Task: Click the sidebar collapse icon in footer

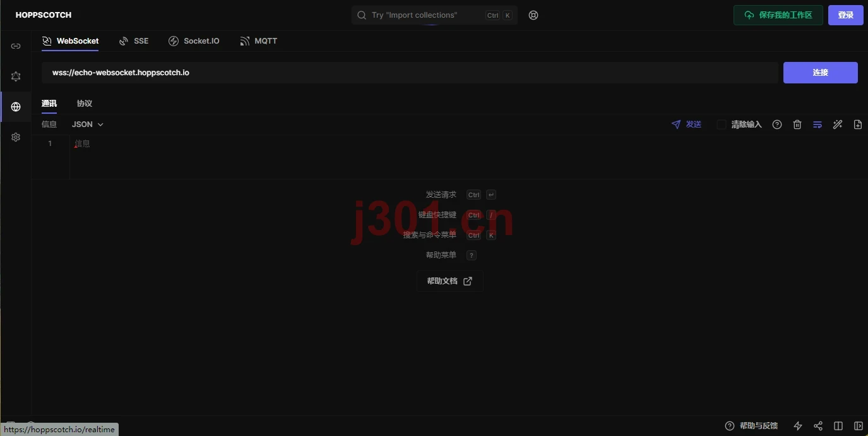Action: coord(859,426)
